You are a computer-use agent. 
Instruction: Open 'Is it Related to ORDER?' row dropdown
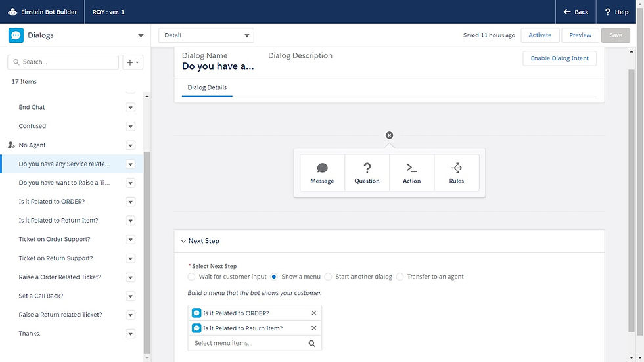(131, 202)
